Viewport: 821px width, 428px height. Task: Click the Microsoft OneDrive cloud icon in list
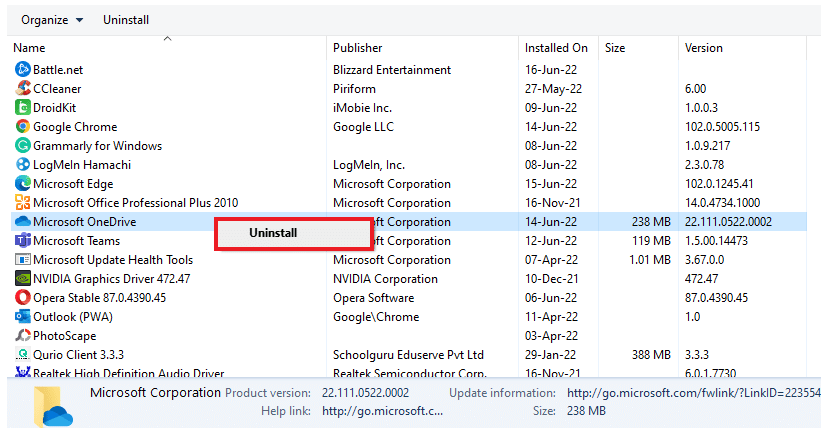point(23,222)
